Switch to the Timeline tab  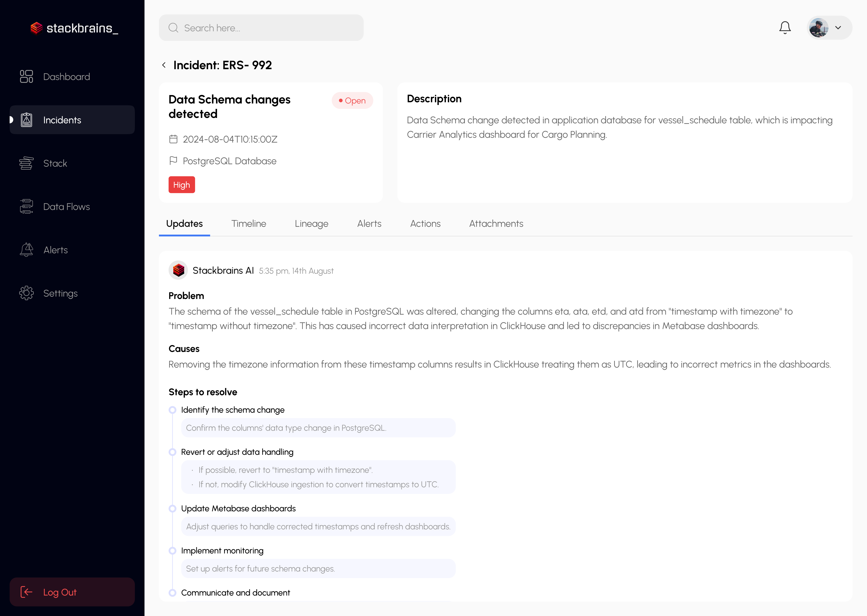coord(249,224)
